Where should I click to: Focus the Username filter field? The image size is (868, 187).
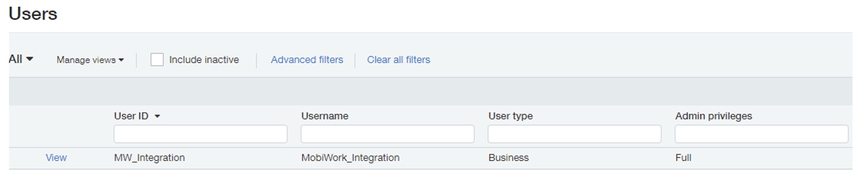(387, 134)
